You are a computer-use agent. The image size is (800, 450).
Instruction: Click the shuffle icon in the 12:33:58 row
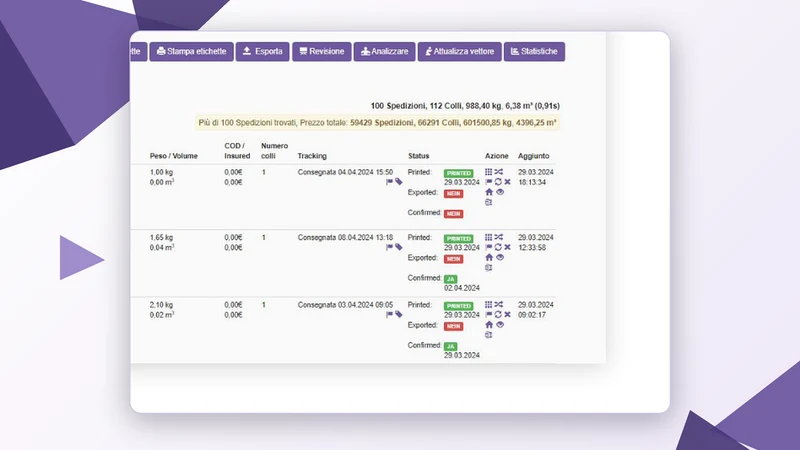498,237
